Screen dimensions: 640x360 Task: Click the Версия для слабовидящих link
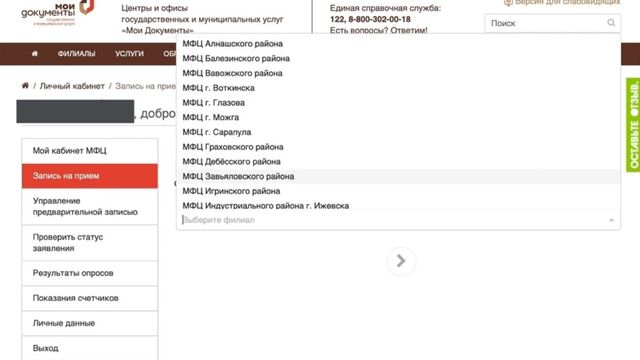(x=562, y=2)
